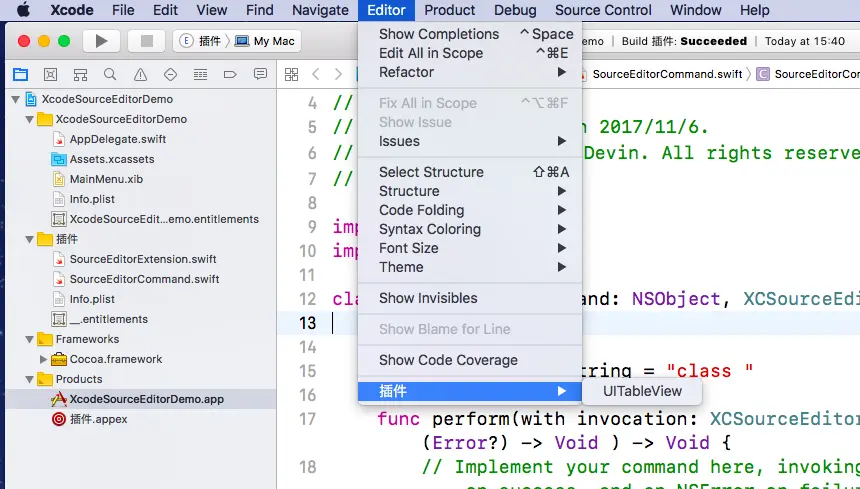The image size is (860, 489).
Task: Select AppDelegate.swift in navigator
Action: tap(117, 139)
